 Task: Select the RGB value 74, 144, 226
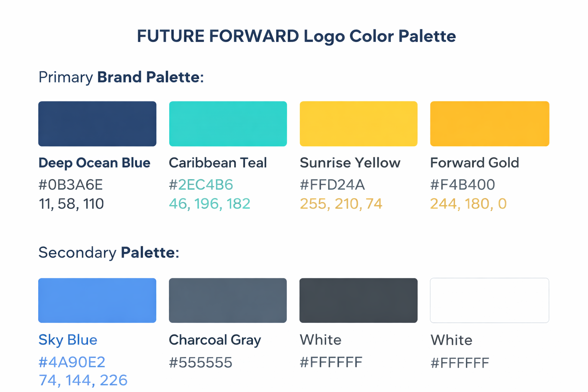(x=83, y=380)
